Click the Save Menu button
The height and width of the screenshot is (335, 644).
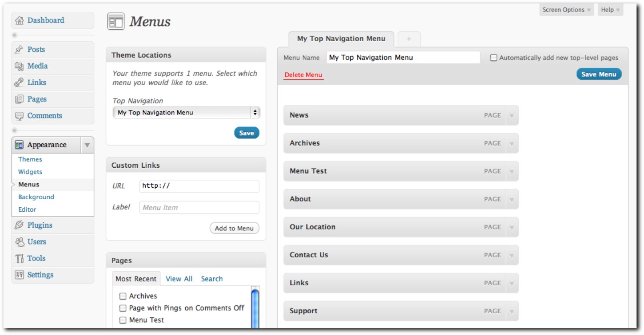click(x=599, y=74)
